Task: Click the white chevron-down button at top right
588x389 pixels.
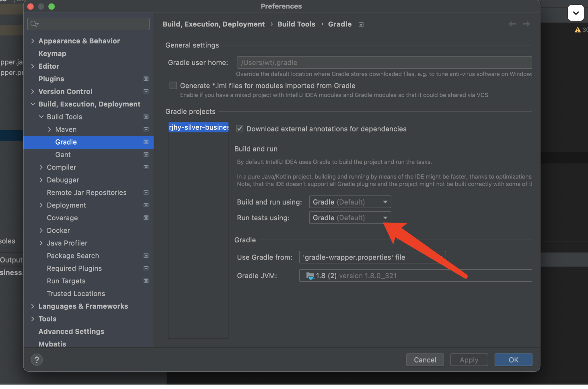Action: [576, 13]
